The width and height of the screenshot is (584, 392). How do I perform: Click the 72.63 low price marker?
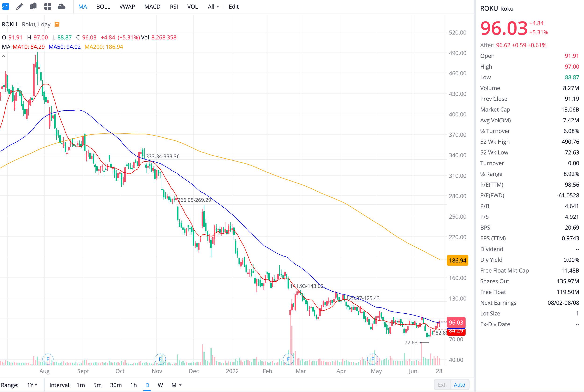click(x=411, y=343)
